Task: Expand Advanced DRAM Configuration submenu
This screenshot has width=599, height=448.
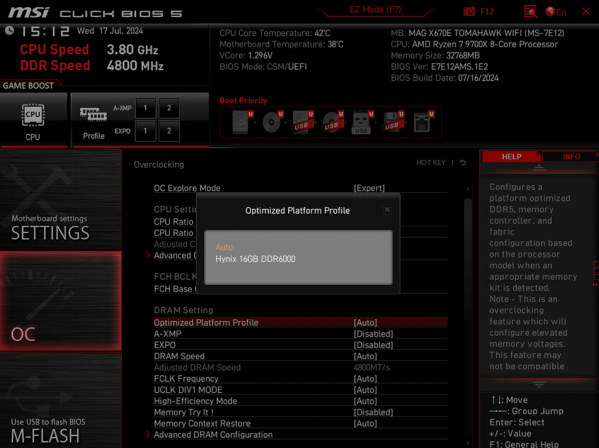Action: point(213,435)
